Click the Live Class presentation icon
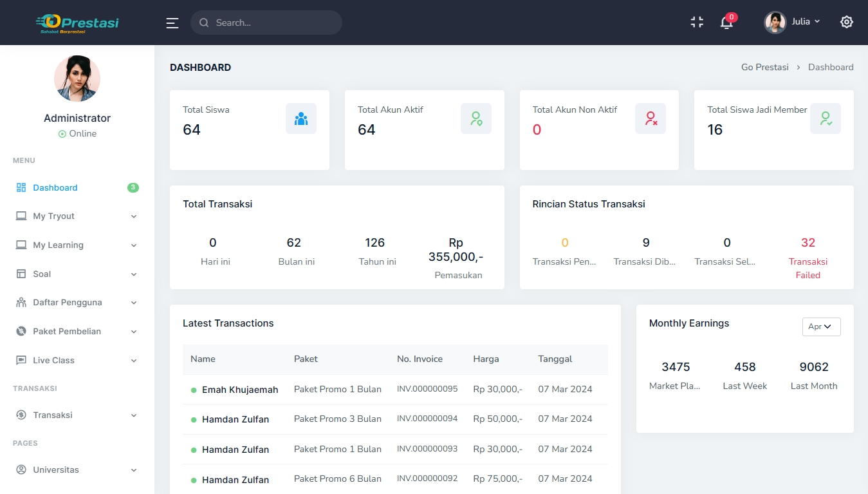This screenshot has width=868, height=494. pos(21,360)
